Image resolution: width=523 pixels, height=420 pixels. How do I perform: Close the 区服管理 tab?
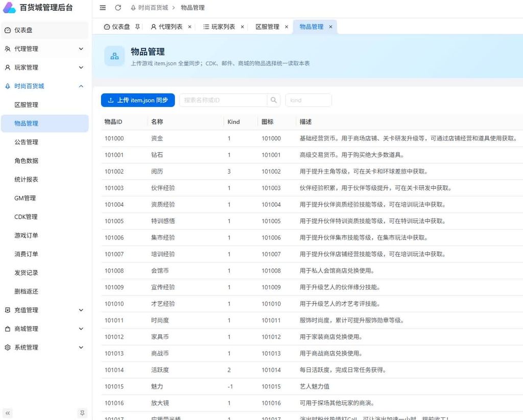(287, 27)
